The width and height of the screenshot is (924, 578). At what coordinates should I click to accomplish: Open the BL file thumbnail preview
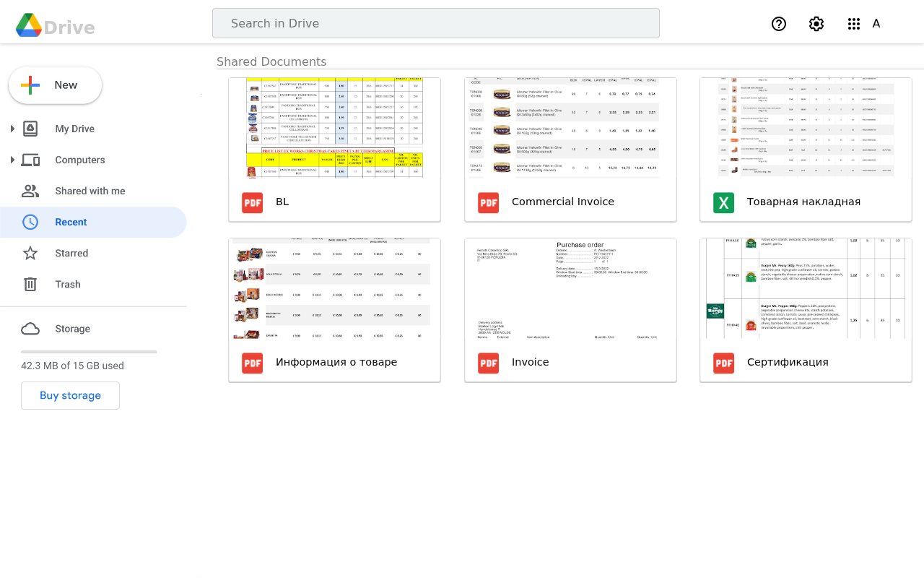tap(334, 128)
